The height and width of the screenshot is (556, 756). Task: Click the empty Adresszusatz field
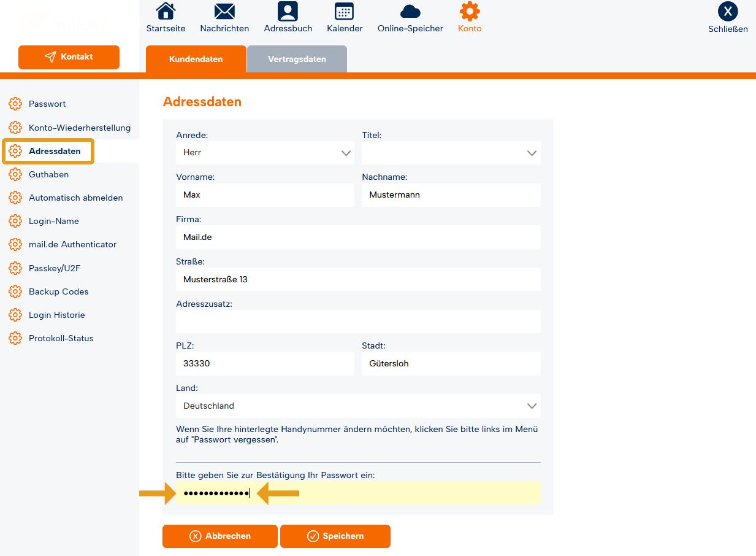tap(358, 322)
